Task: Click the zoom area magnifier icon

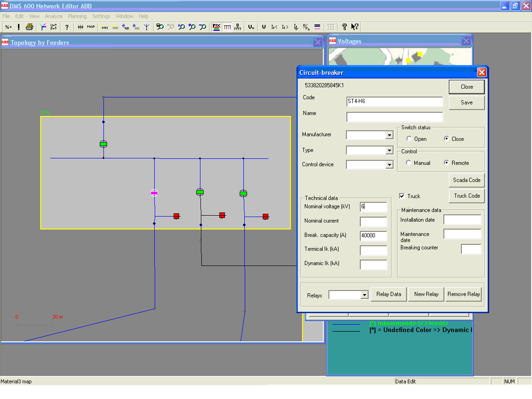Action: click(x=160, y=27)
